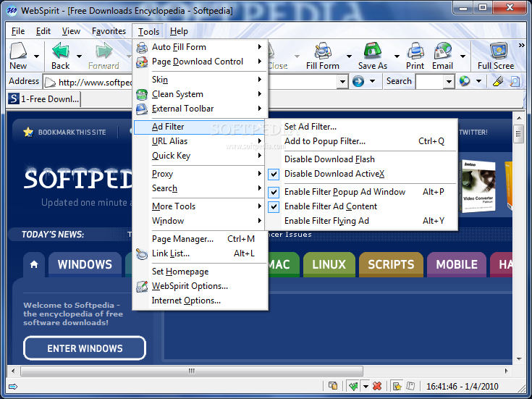The image size is (532, 399).
Task: Open the SCRIPTS category tab
Action: click(x=391, y=264)
